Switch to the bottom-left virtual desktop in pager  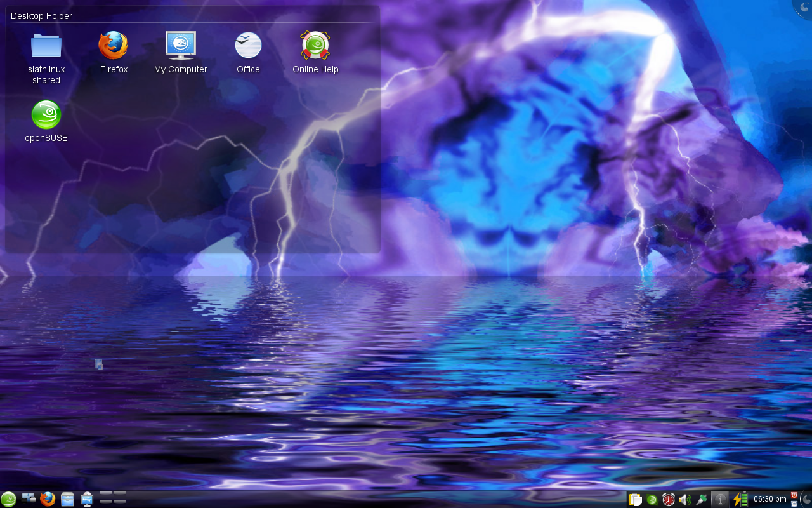tap(106, 504)
